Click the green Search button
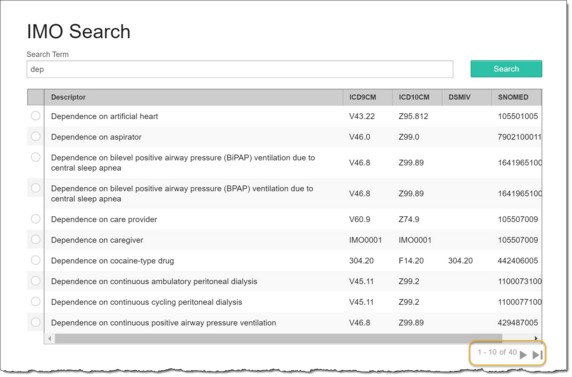The height and width of the screenshot is (377, 572). pyautogui.click(x=506, y=69)
